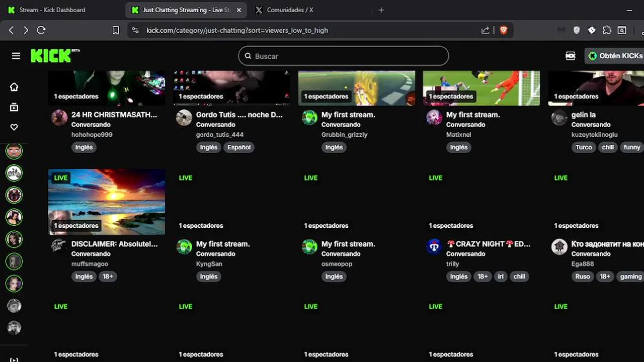
Task: Open the sunset stream thumbnail by muffsmagoo
Action: pos(107,202)
